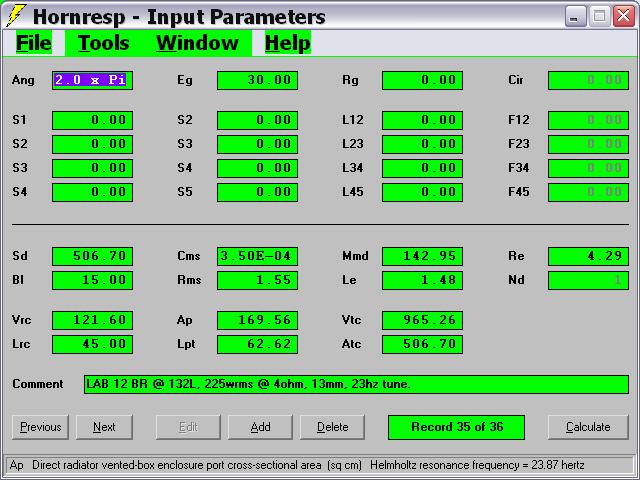Click the greyed-out Edit button
The height and width of the screenshot is (480, 640).
[188, 427]
